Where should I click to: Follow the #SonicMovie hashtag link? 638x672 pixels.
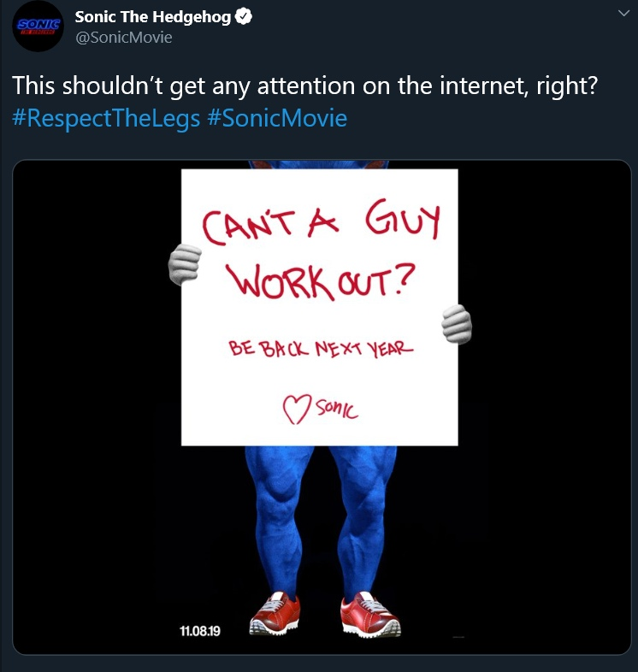coord(277,117)
